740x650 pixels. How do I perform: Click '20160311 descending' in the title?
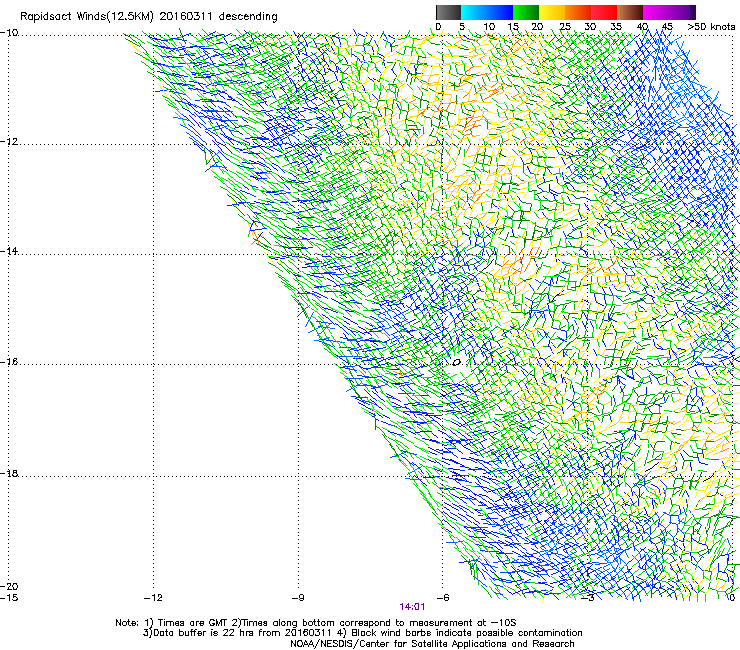click(x=219, y=16)
